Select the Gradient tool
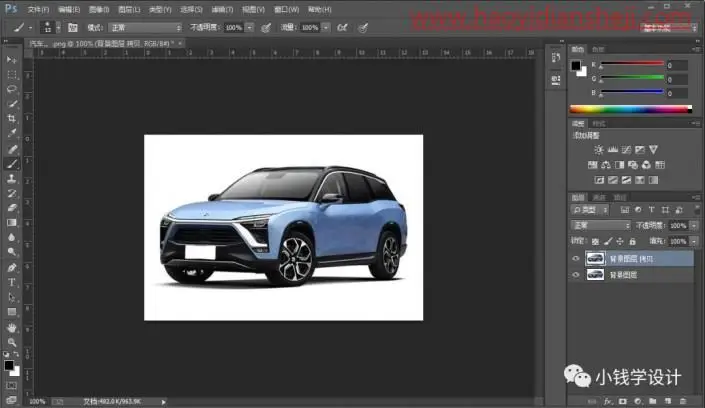 point(12,223)
